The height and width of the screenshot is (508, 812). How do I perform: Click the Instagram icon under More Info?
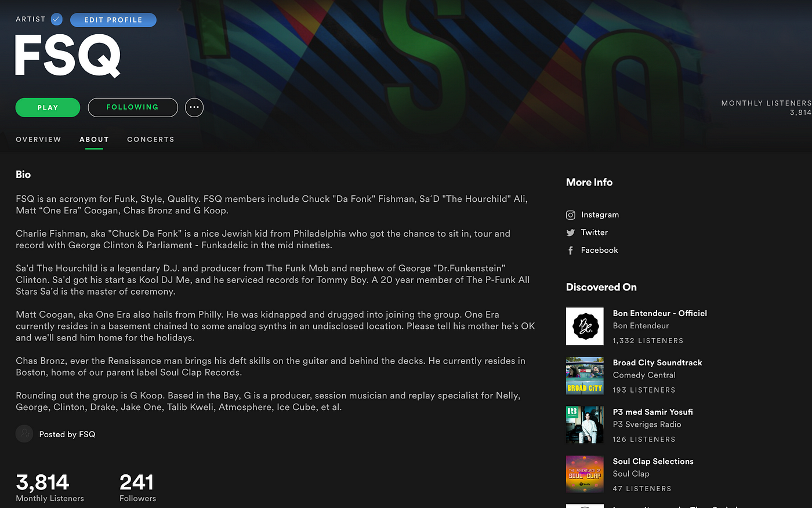571,215
